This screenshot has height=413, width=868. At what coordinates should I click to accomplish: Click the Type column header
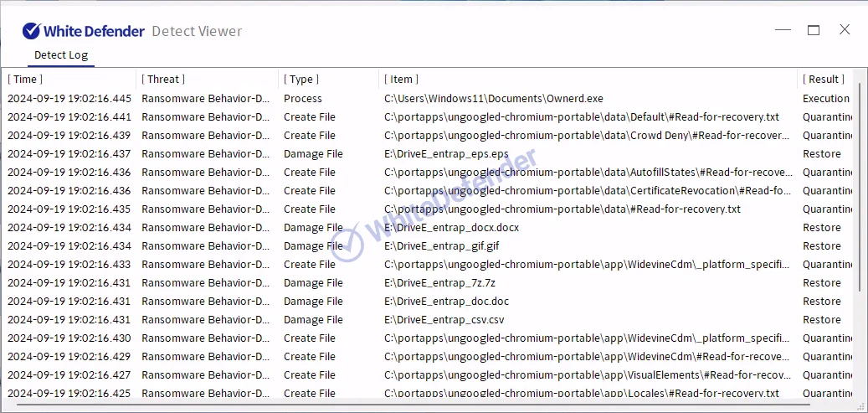click(x=301, y=79)
